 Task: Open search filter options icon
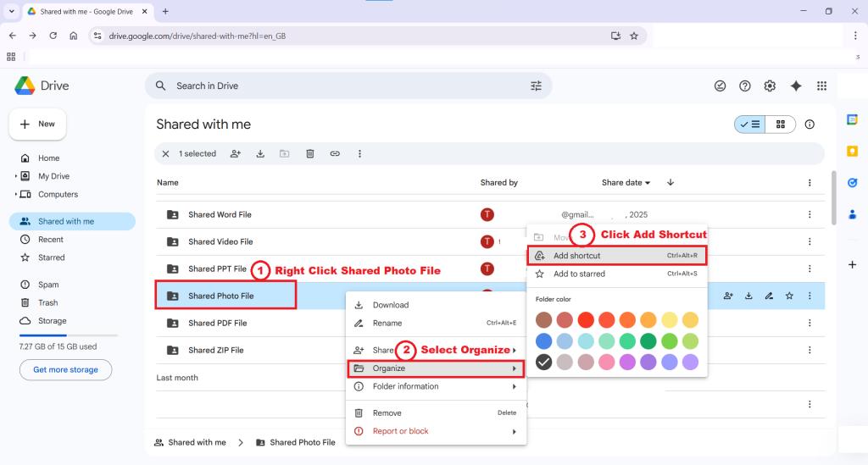click(536, 86)
